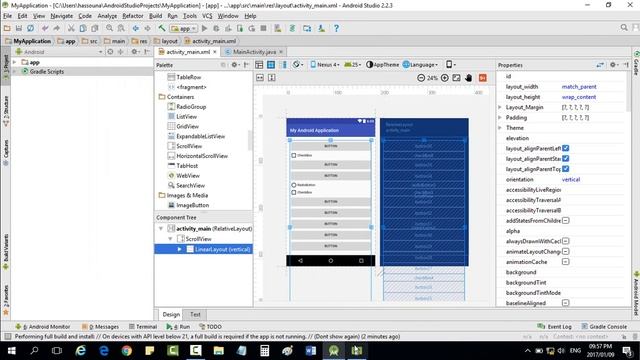Select the Design tab
Image resolution: width=640 pixels, height=360 pixels.
171,314
